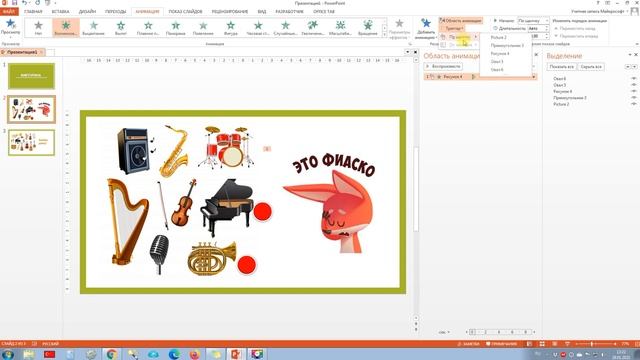Image resolution: width=640 pixels, height=360 pixels.
Task: Toggle visibility of Picture 2 in selection pane
Action: click(633, 104)
